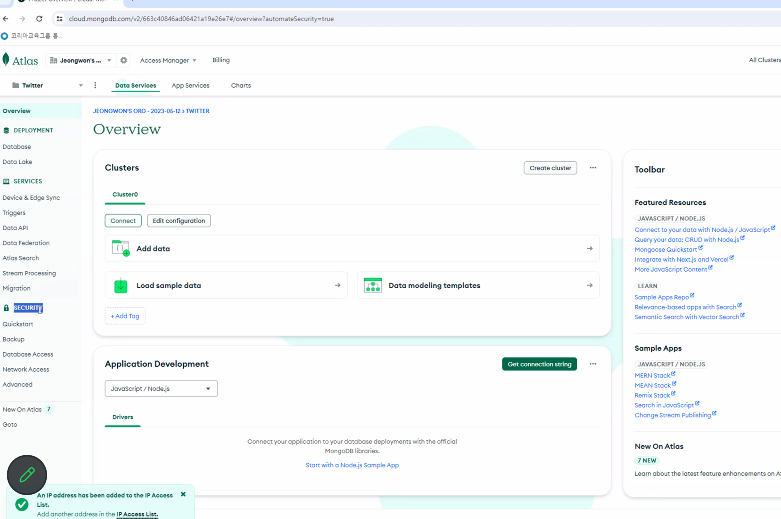The image size is (781, 519).
Task: Switch to the Charts tab
Action: point(241,86)
